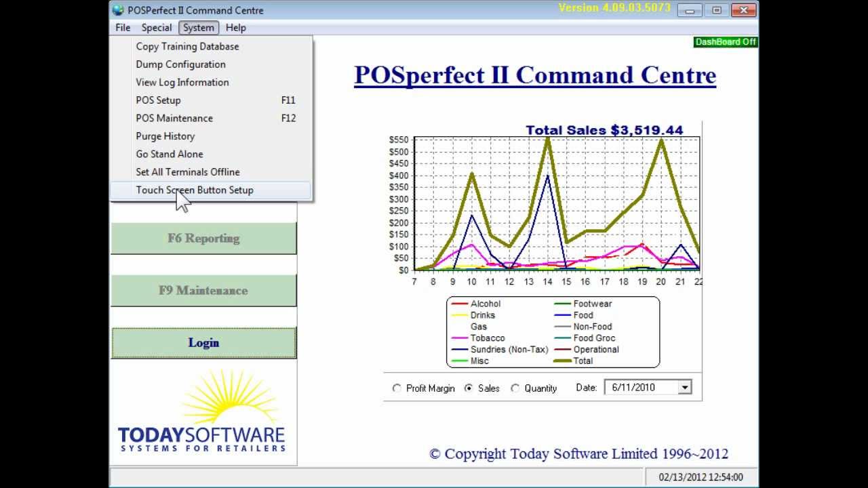Click the F6 Reporting button

click(x=203, y=239)
